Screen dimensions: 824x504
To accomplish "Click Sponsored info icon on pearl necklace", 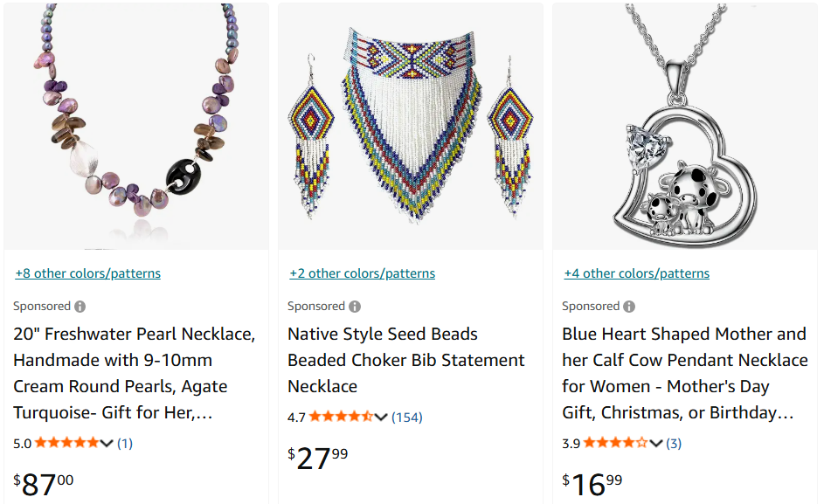I will pyautogui.click(x=80, y=307).
